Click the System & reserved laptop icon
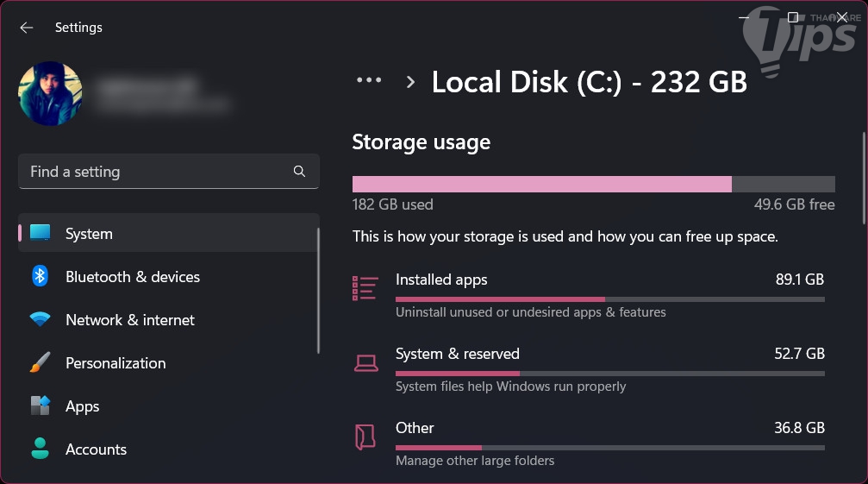The image size is (868, 484). tap(365, 363)
